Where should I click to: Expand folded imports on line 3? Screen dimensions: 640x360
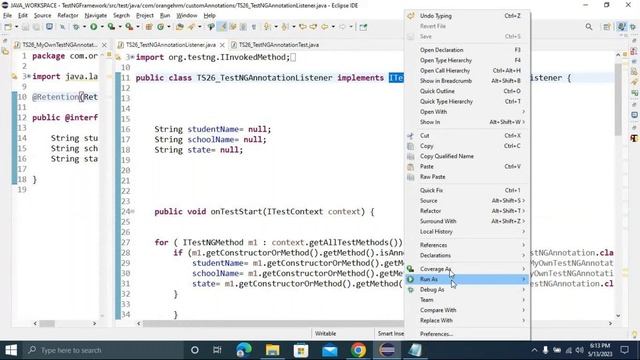(x=132, y=57)
